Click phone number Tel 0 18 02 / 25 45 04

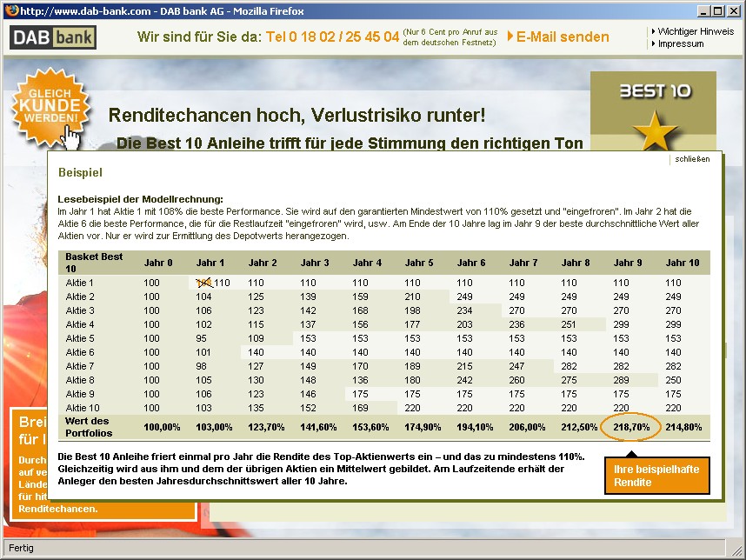332,37
